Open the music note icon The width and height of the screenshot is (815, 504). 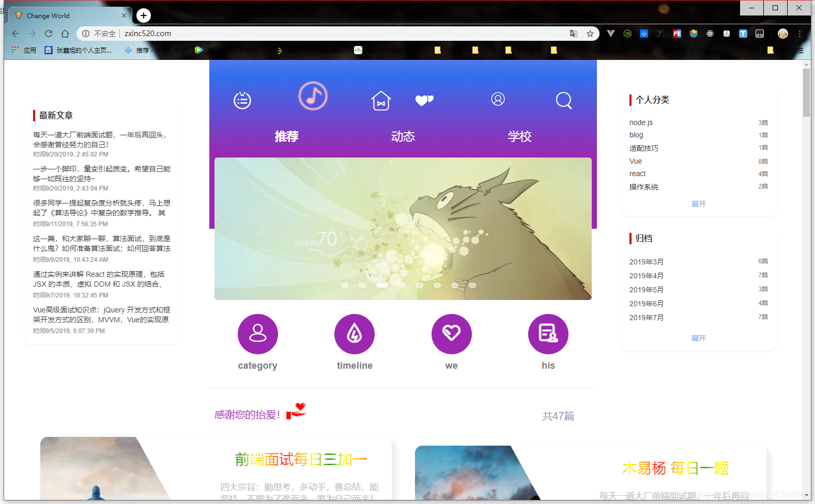point(313,96)
